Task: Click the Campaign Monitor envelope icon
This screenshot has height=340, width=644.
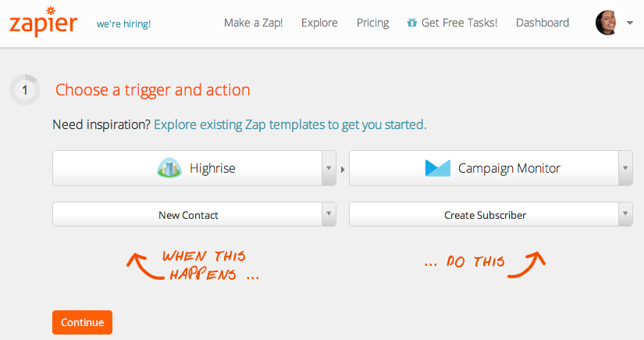Action: pyautogui.click(x=438, y=168)
